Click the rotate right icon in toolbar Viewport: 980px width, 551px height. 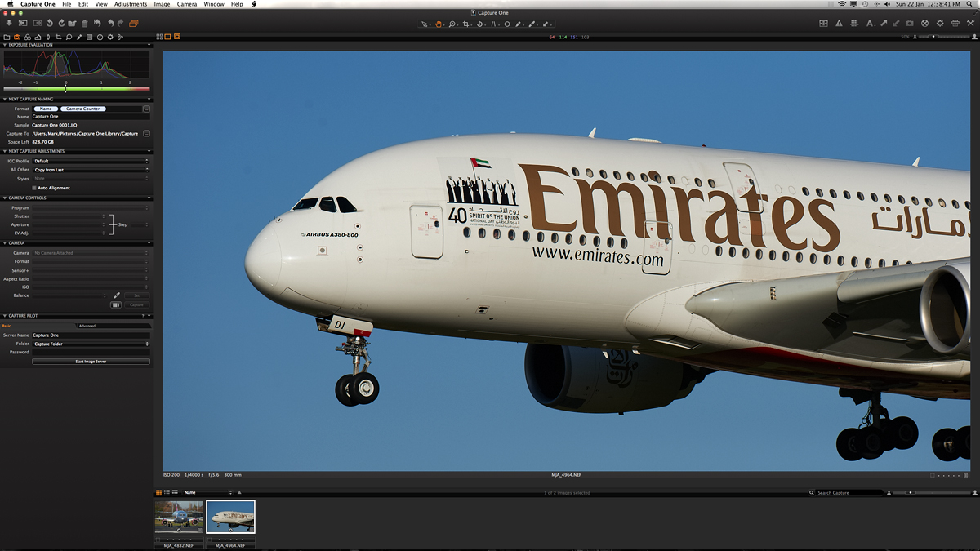61,24
